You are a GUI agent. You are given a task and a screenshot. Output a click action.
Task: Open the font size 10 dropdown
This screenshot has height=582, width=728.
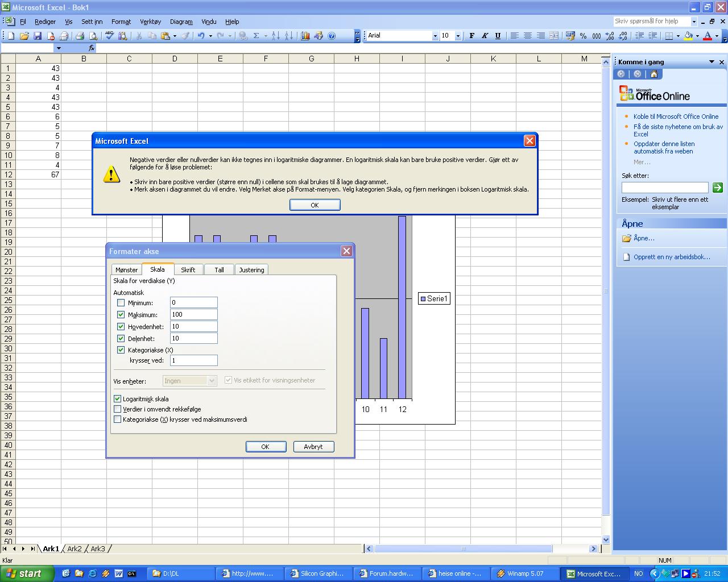pyautogui.click(x=458, y=36)
